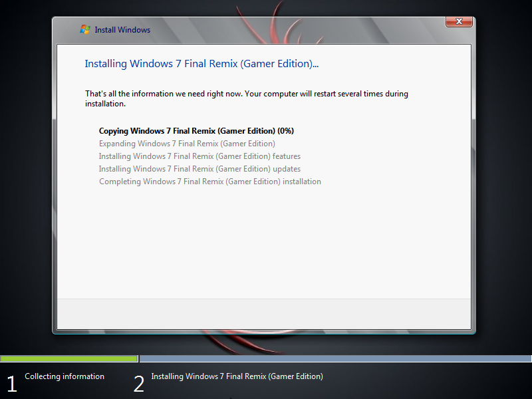Click the Installing features list entry
Viewport: 532px width, 399px height.
click(x=199, y=156)
